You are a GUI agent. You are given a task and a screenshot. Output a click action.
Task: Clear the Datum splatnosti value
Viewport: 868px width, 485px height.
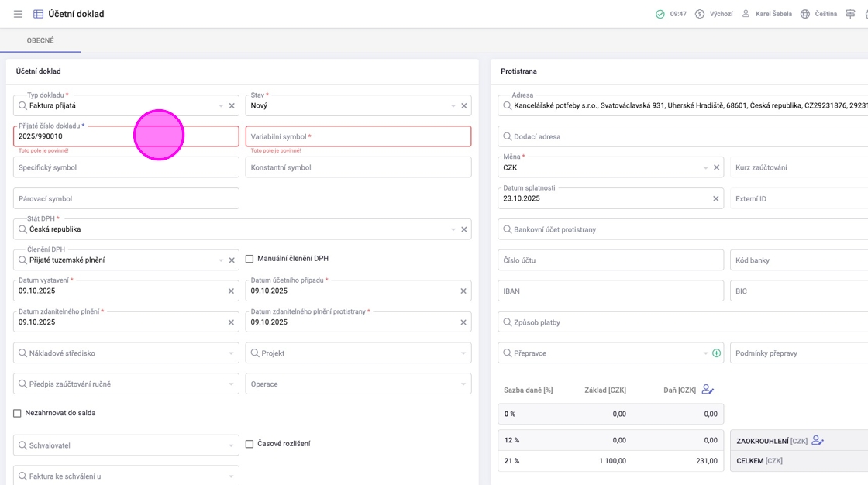[x=716, y=198]
